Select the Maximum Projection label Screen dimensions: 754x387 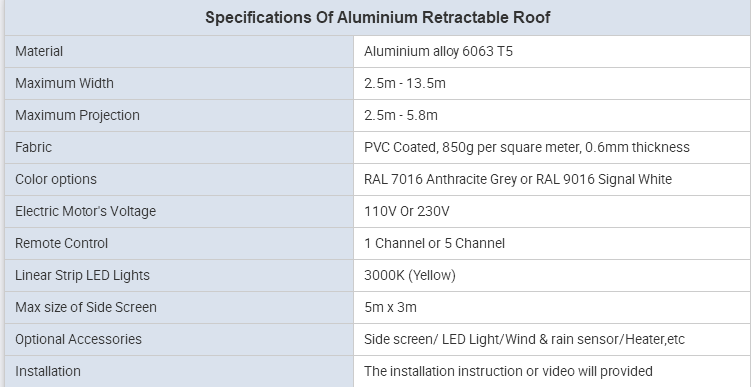click(x=77, y=115)
